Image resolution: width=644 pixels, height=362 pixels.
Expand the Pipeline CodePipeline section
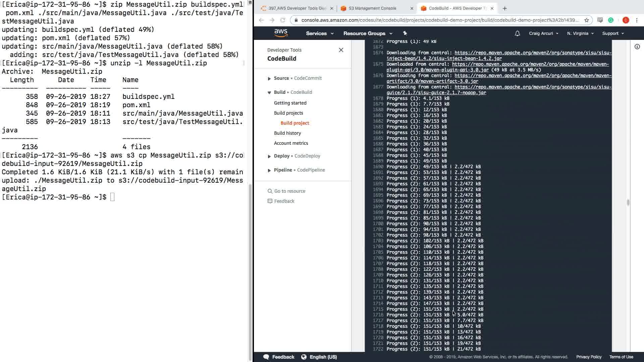269,170
